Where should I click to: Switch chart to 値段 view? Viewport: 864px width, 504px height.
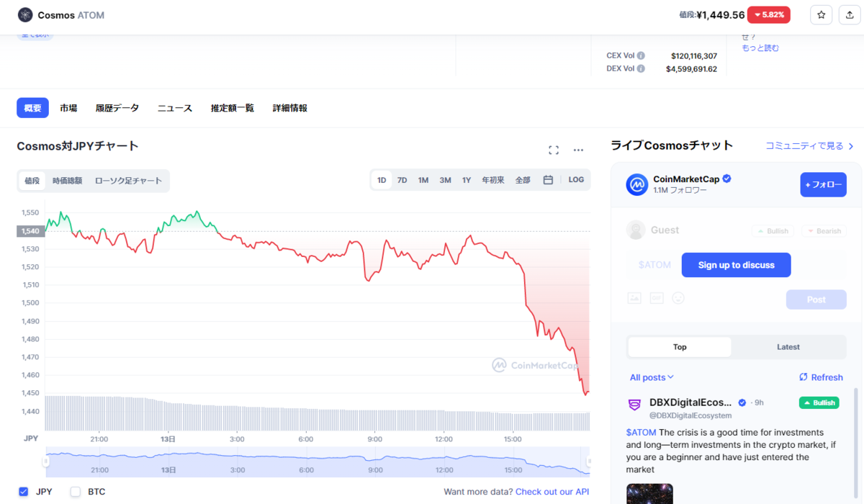pyautogui.click(x=32, y=181)
